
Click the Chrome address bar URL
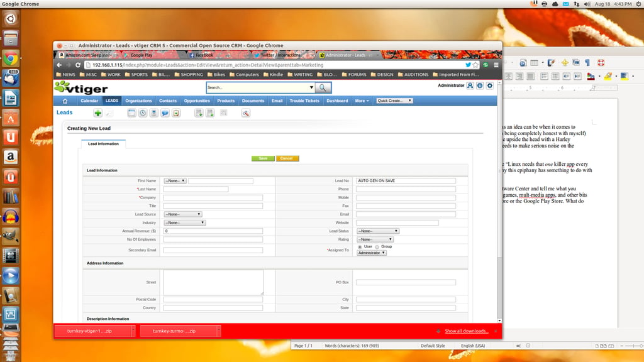tap(208, 65)
